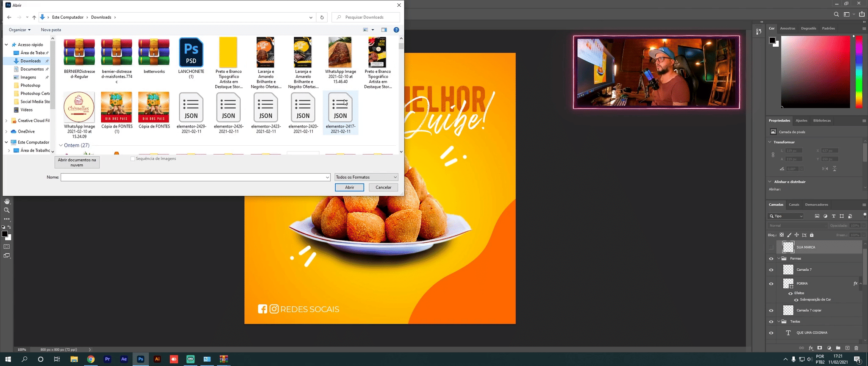Screen dimensions: 868x366
Task: Refresh the Downloads folder listing
Action: [x=322, y=17]
